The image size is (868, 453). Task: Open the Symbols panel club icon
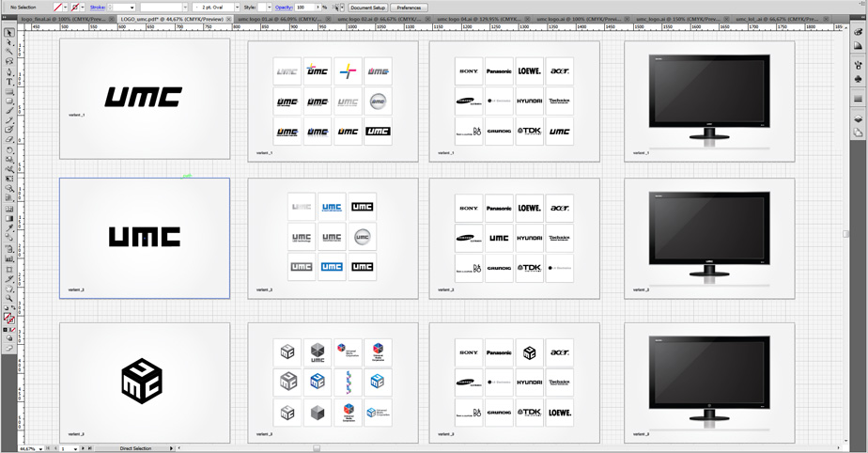858,79
